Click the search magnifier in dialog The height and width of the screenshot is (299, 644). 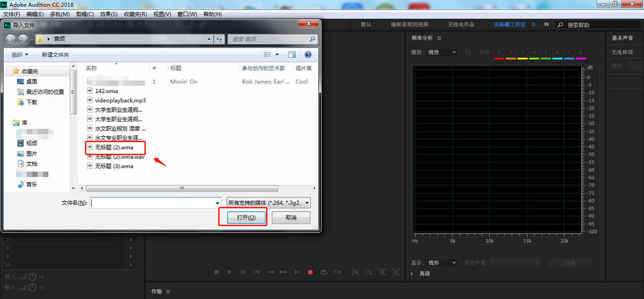[x=312, y=39]
